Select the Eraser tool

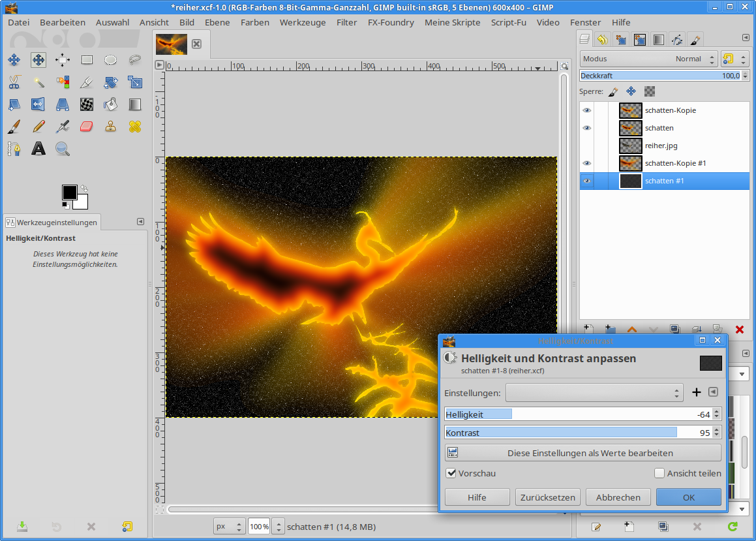[87, 126]
